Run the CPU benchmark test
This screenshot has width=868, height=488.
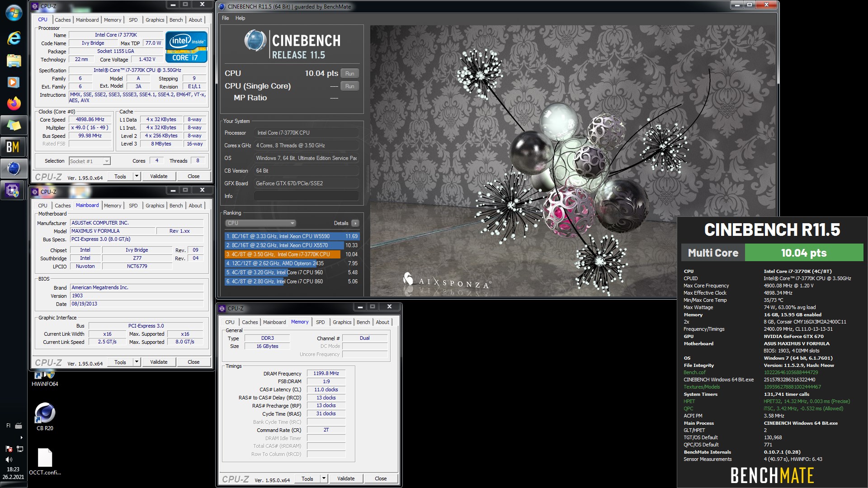[349, 74]
